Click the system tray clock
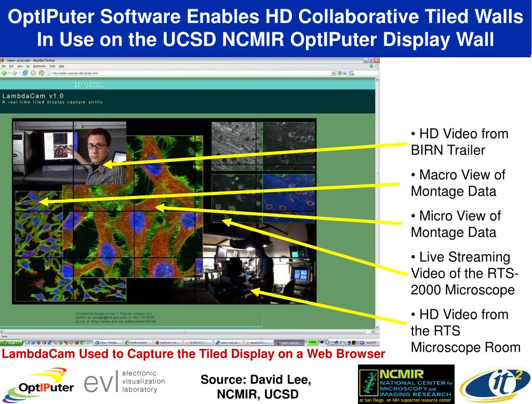This screenshot has height=404, width=532. pyautogui.click(x=371, y=343)
